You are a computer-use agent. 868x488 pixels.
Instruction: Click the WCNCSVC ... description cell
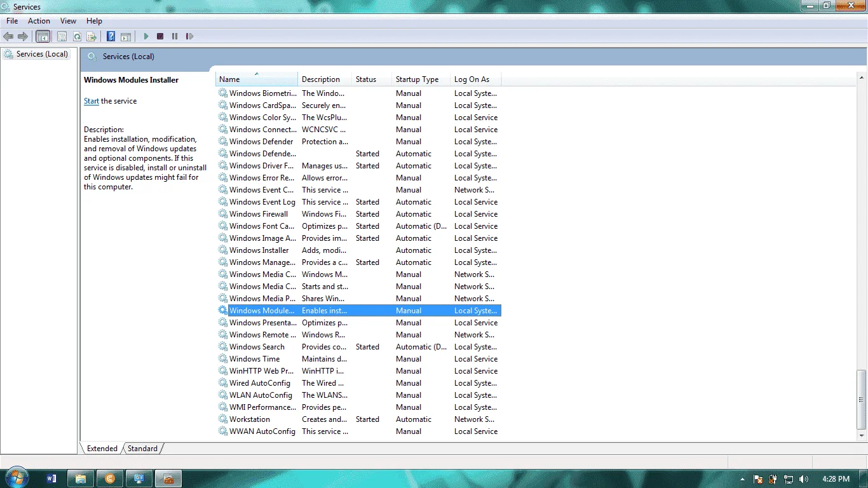pyautogui.click(x=323, y=130)
